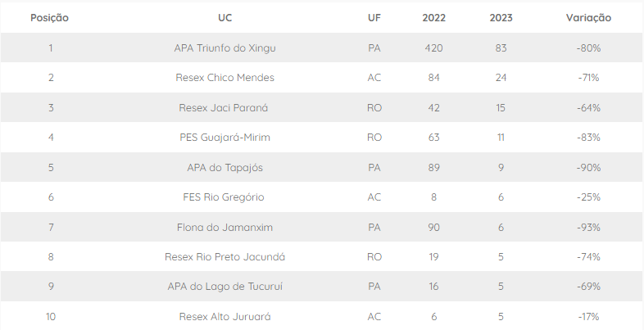Click APA Triunfo do Xingu cell
Screen dimensions: 644x330
(225, 48)
